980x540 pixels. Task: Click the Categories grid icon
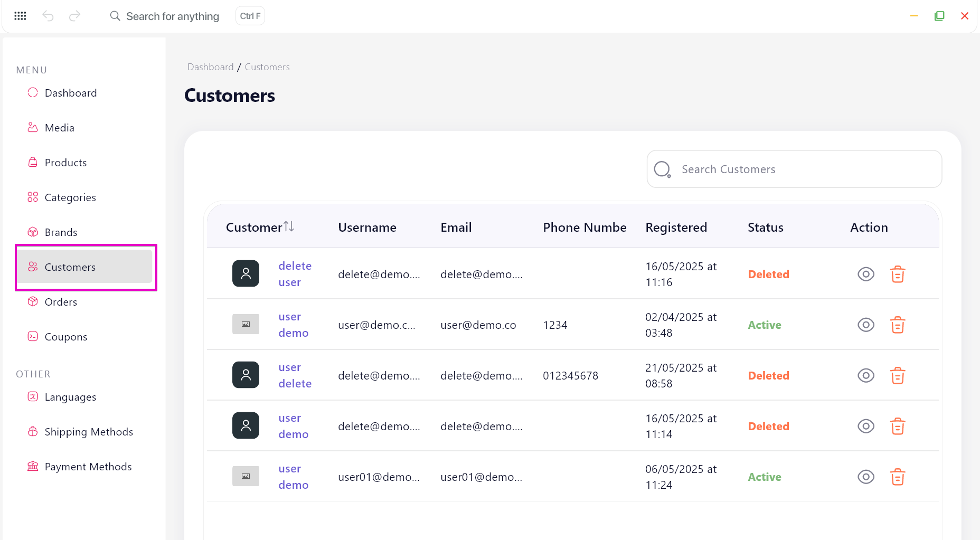pos(33,197)
